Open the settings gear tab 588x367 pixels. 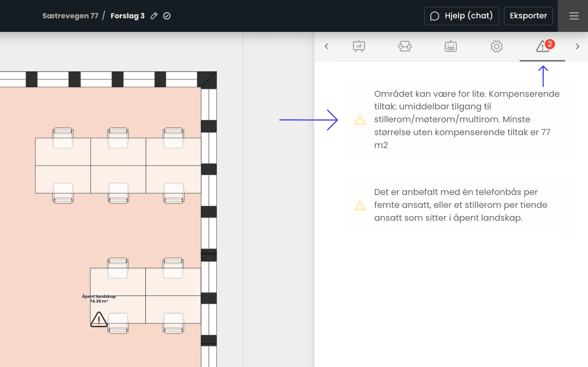tap(496, 46)
